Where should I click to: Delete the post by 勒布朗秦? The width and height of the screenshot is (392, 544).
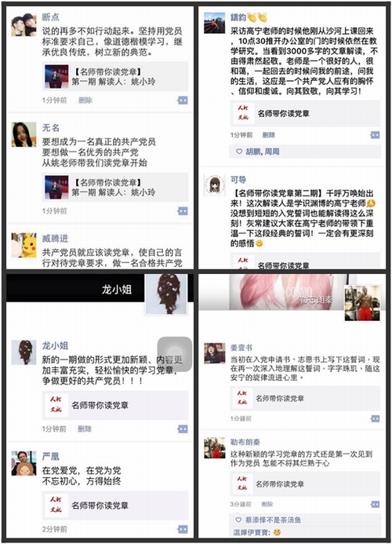pyautogui.click(x=267, y=504)
